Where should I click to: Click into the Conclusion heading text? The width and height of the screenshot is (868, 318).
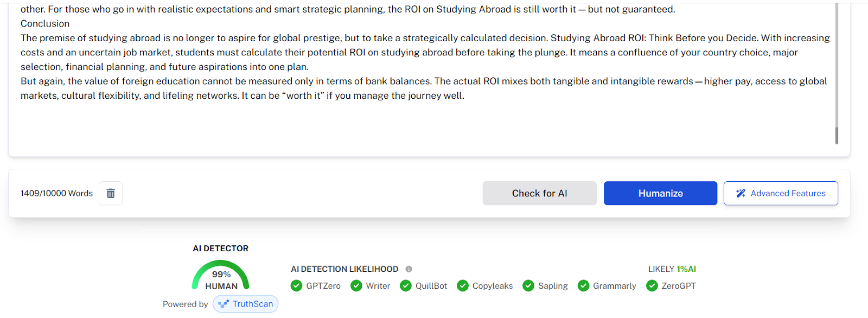point(45,24)
